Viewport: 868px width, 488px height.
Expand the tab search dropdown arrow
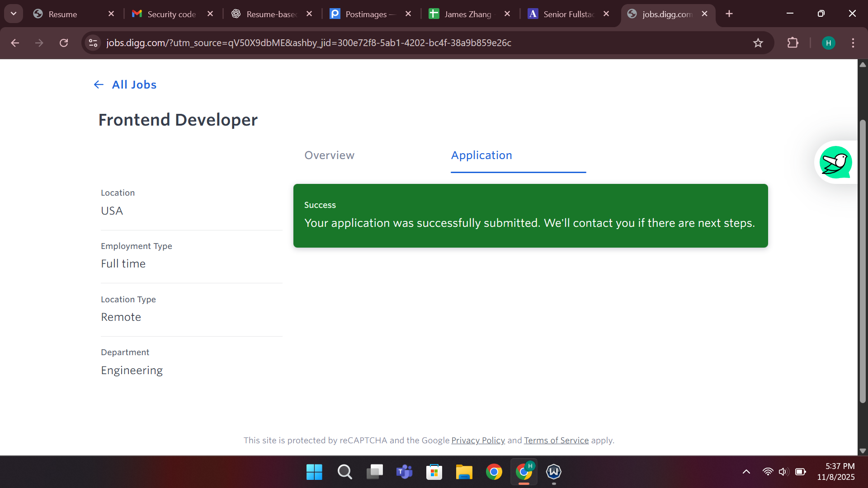coord(14,14)
